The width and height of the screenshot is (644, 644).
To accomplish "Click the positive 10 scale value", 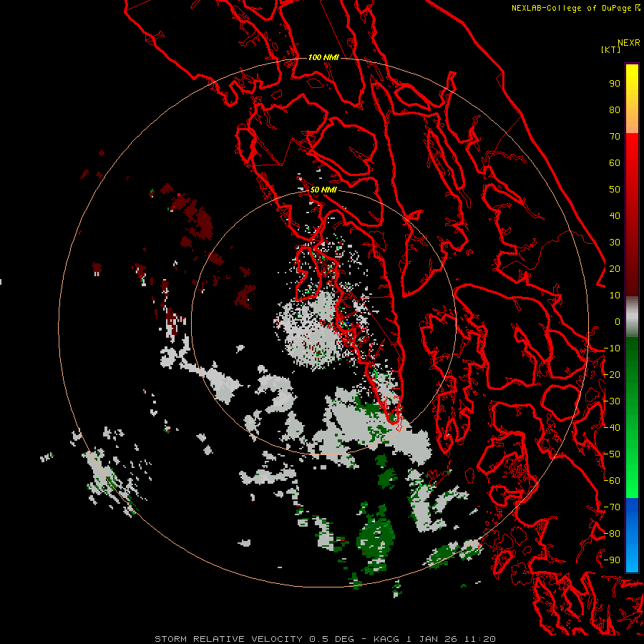I will pos(615,296).
